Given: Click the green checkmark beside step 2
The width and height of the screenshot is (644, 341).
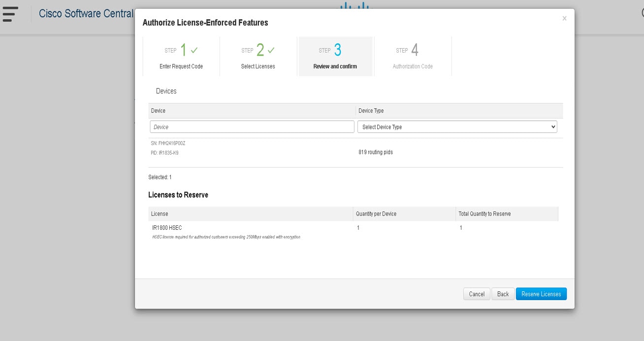Looking at the screenshot, I should pos(271,50).
